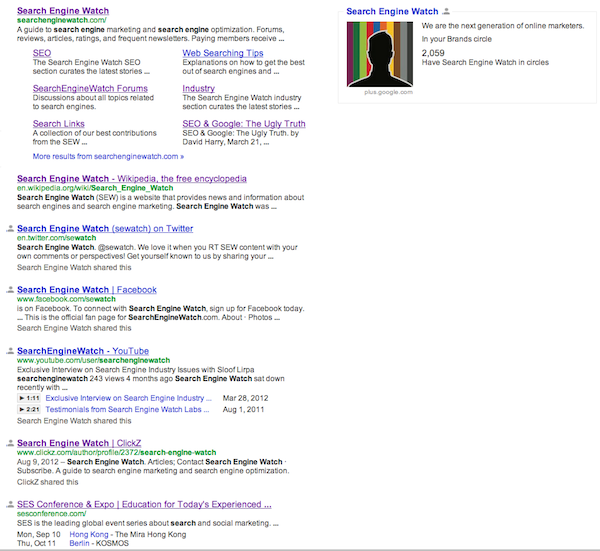Click 'ClickZ shared this' annotation
The image size is (600, 551).
click(47, 482)
